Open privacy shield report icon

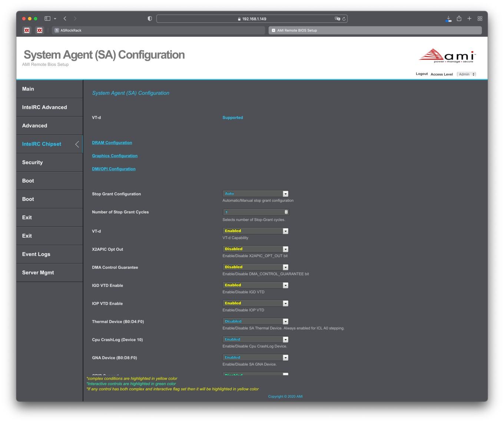150,19
